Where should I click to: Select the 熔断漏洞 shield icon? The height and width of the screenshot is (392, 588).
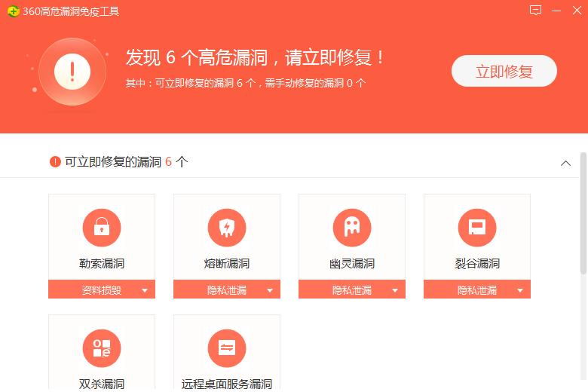[227, 228]
